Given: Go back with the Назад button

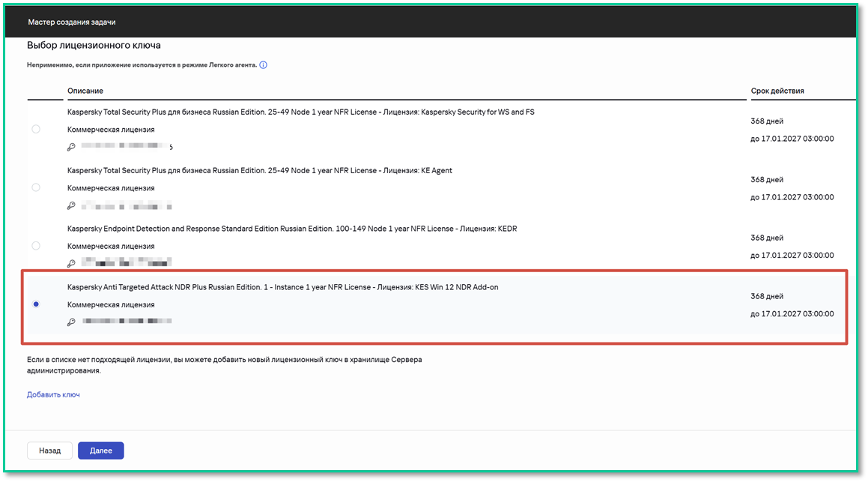Looking at the screenshot, I should click(x=50, y=451).
